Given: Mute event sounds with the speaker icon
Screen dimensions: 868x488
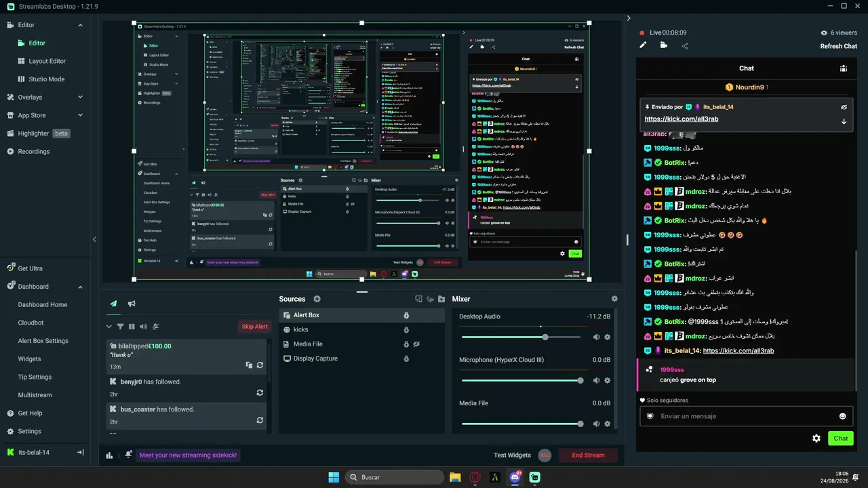Looking at the screenshot, I should coord(143,327).
